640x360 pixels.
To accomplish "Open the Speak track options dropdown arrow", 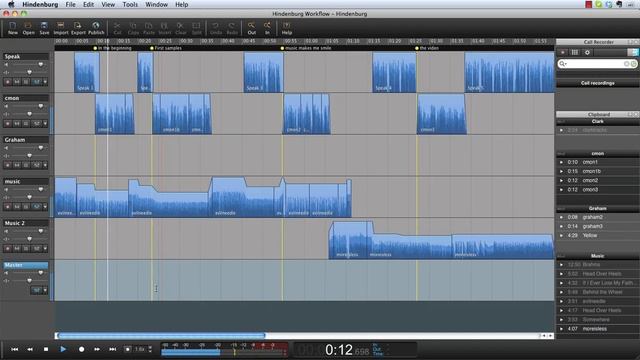I will (45, 82).
